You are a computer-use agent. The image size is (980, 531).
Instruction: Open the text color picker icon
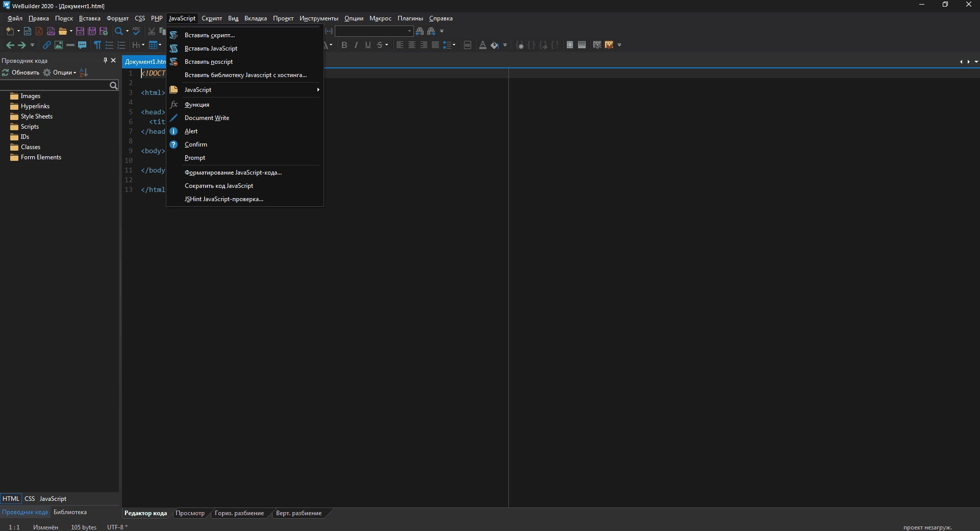click(482, 45)
